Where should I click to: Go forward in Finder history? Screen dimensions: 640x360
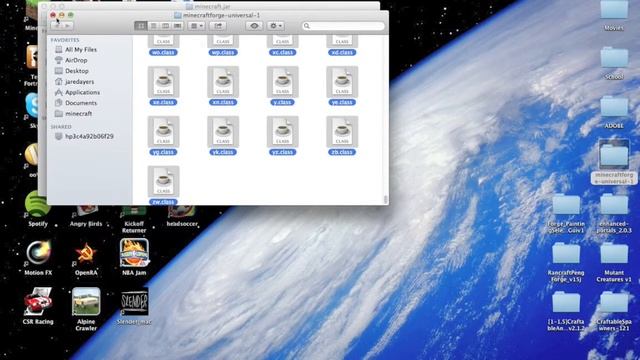[x=68, y=26]
